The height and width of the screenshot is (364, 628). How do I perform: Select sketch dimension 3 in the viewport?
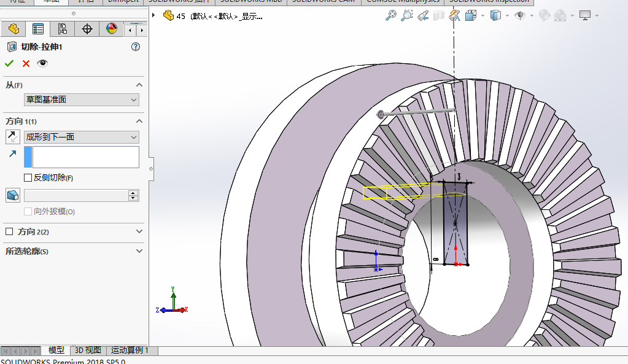click(459, 177)
